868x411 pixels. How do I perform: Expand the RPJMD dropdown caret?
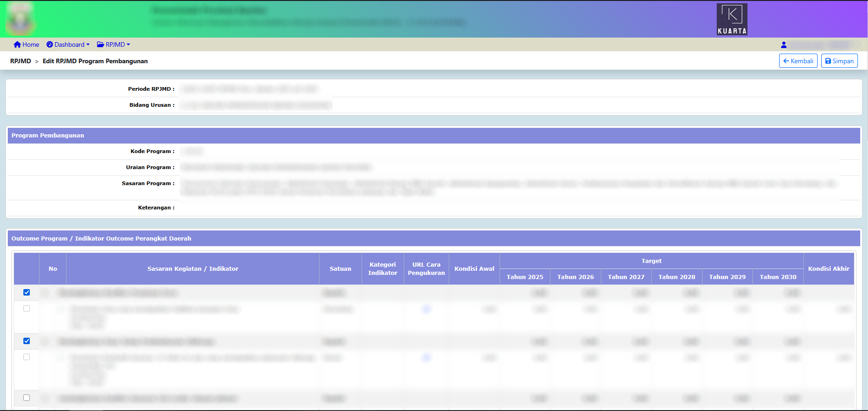128,45
